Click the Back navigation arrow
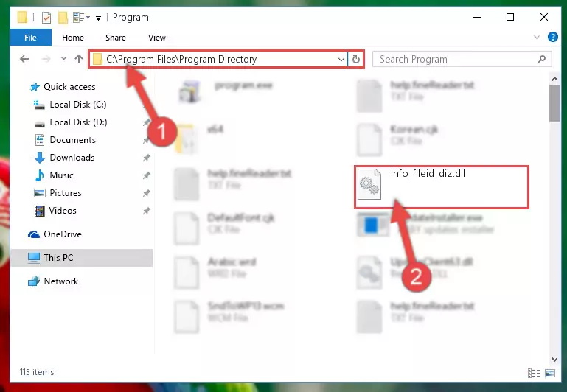Screen dimensions: 567x392 coord(24,59)
